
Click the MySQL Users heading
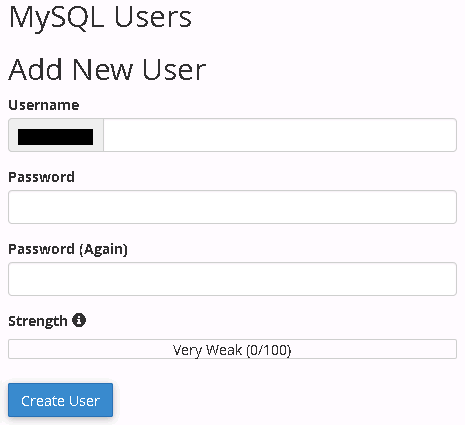(100, 17)
